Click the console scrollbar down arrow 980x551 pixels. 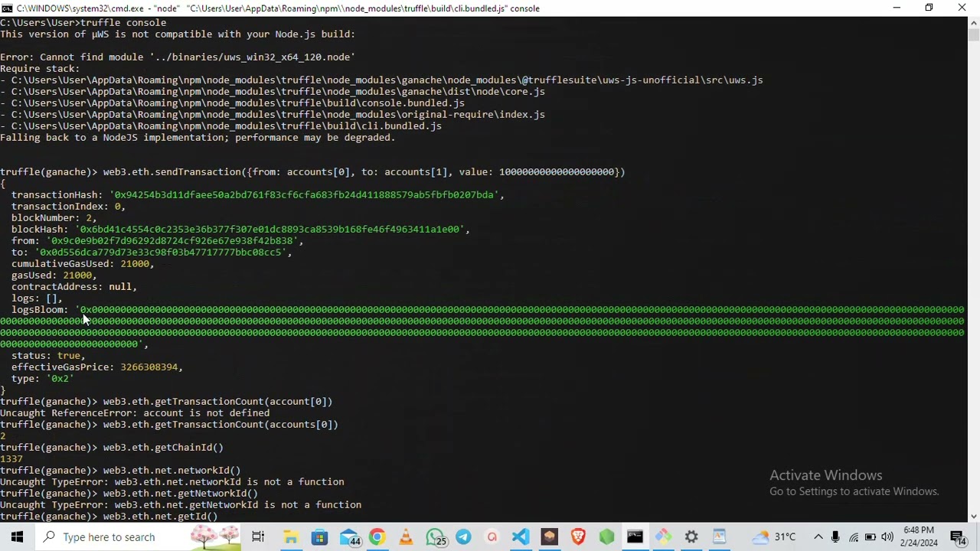tap(973, 517)
